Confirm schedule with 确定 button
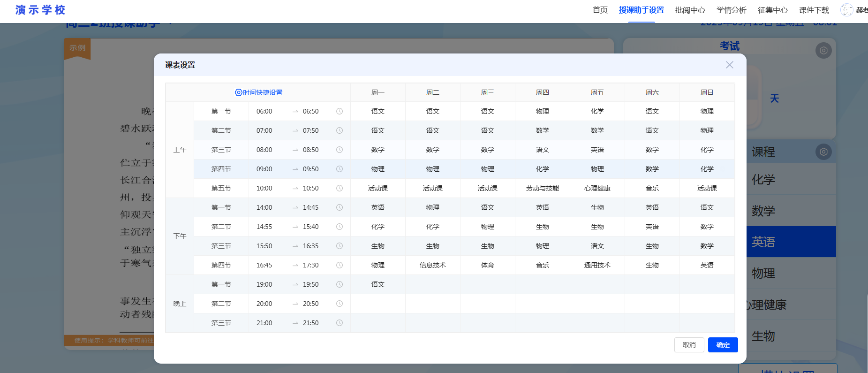 tap(723, 345)
